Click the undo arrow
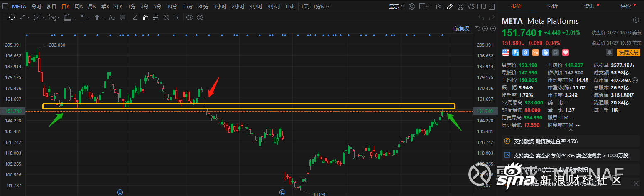The image size is (644, 196). click(481, 17)
